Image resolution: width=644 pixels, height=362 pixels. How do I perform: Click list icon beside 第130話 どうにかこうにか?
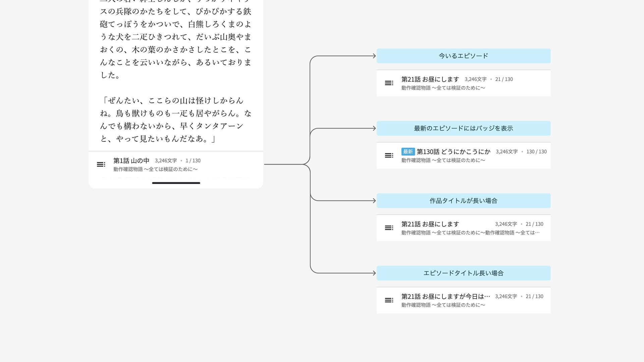(389, 156)
